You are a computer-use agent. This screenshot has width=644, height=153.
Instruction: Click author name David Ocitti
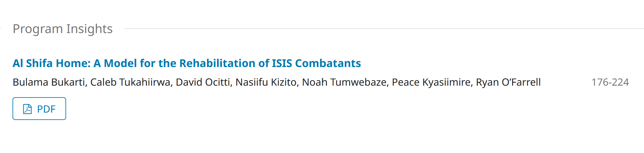[x=203, y=82]
